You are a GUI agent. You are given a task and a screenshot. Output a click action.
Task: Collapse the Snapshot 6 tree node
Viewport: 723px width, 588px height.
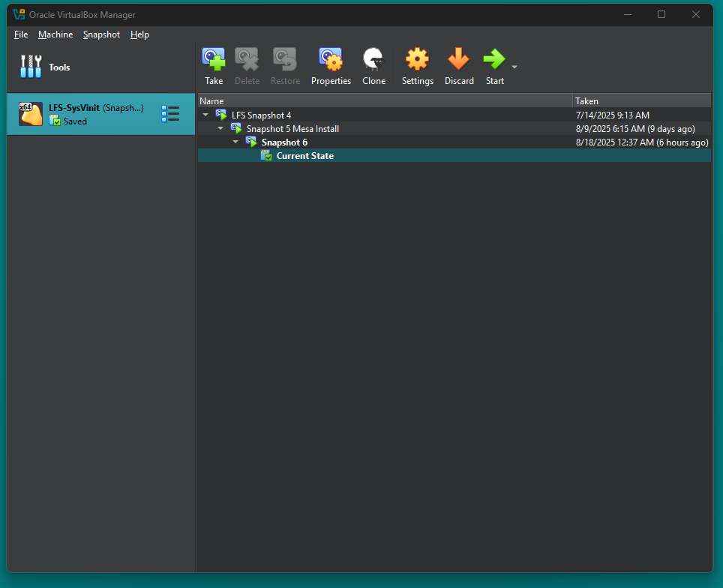coord(235,142)
